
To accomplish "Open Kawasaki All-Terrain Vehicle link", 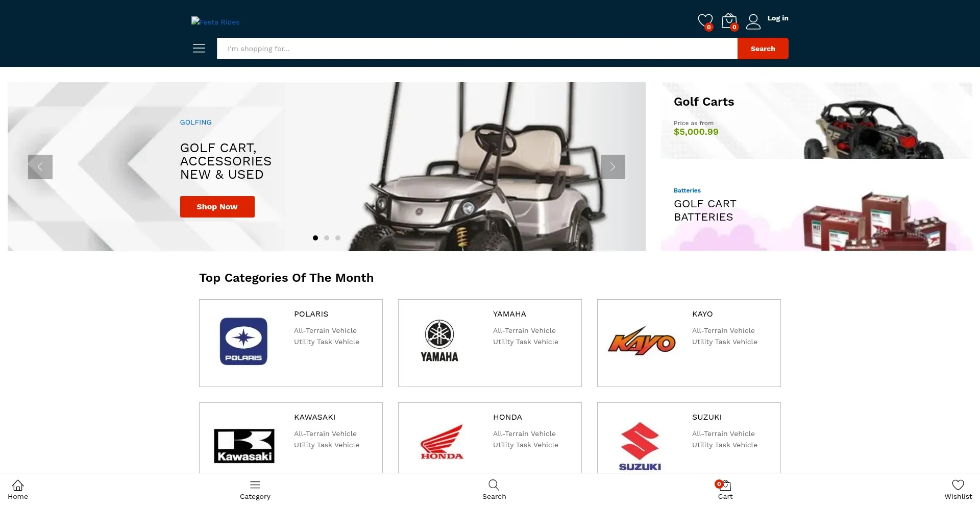I will coord(325,433).
